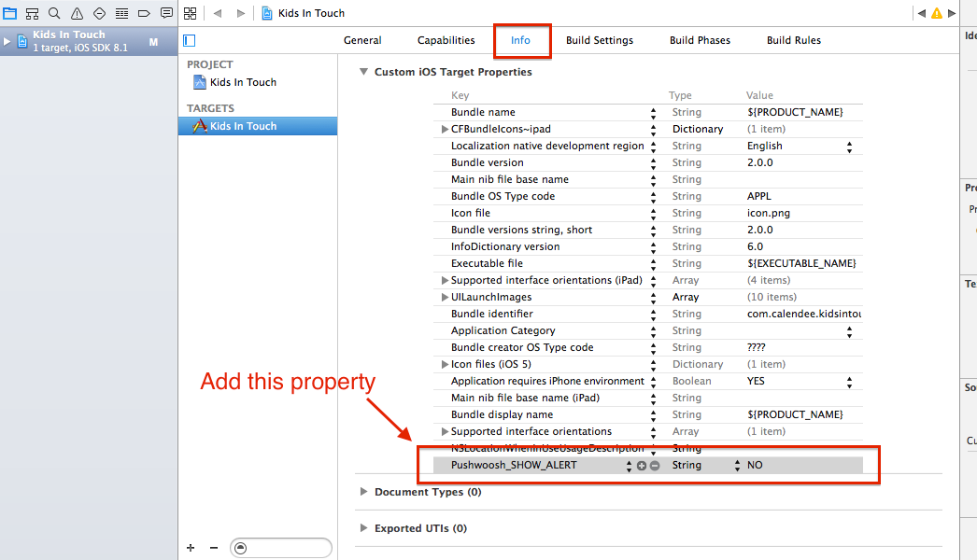Click Bundle display name value

[795, 414]
